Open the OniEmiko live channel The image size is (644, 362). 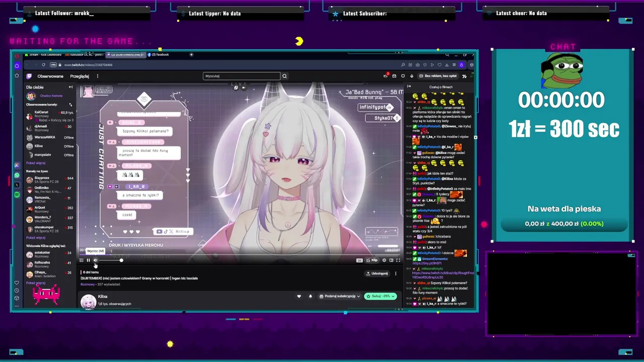click(50, 190)
